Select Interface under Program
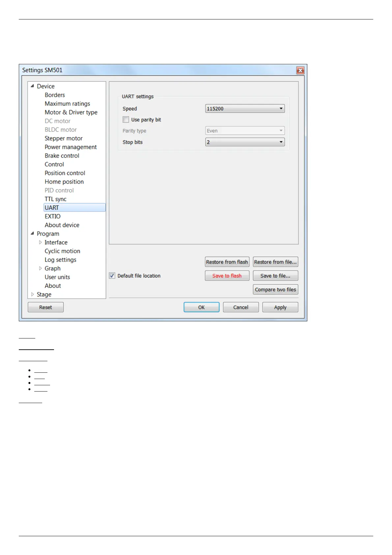 56,242
